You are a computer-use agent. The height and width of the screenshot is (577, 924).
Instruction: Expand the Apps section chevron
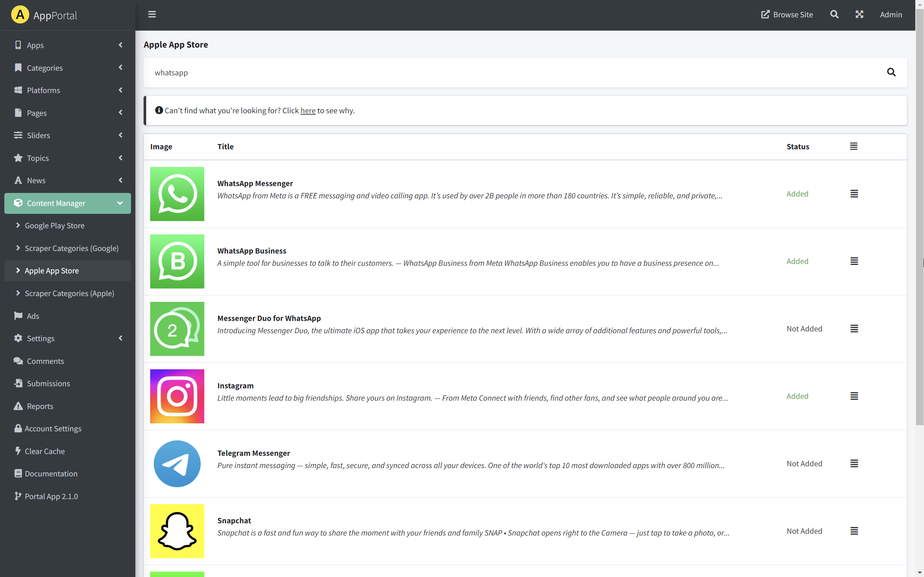tap(120, 45)
